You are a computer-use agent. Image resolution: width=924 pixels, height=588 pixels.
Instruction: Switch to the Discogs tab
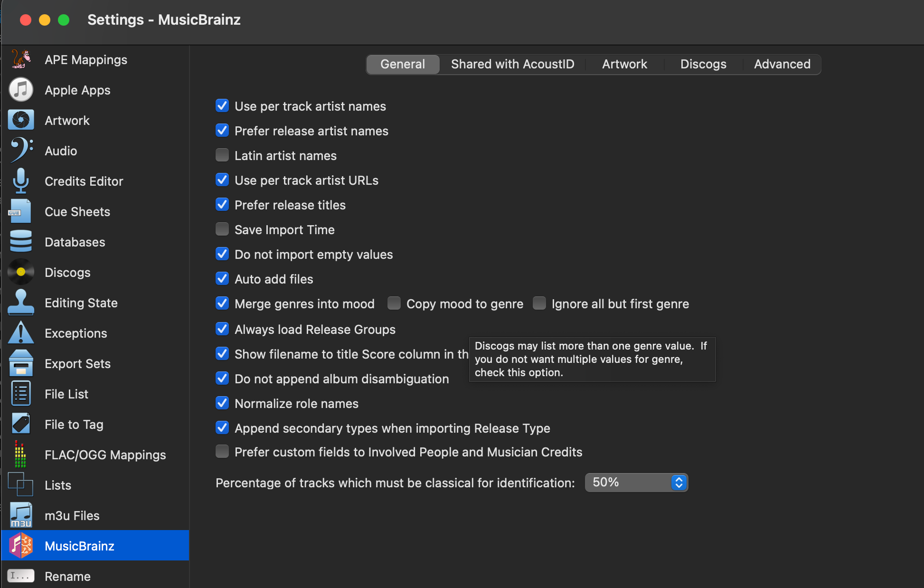tap(703, 64)
